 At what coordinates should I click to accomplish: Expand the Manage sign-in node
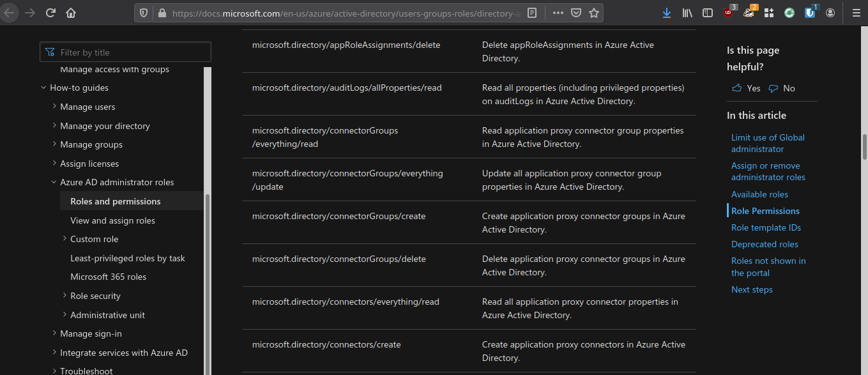(54, 333)
